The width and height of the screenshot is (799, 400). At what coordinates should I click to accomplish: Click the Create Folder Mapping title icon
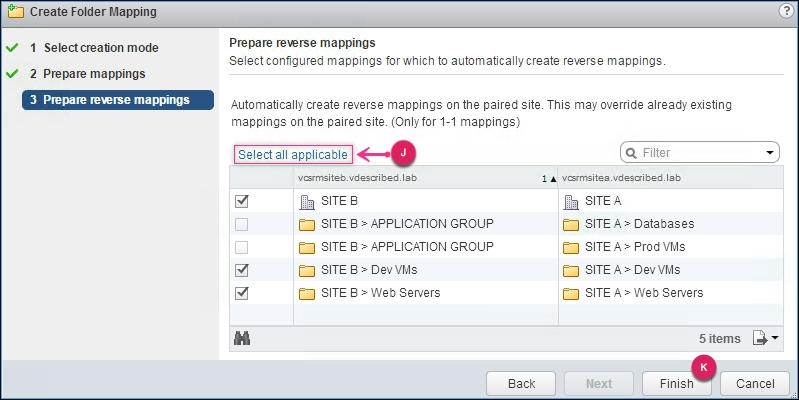click(x=15, y=11)
